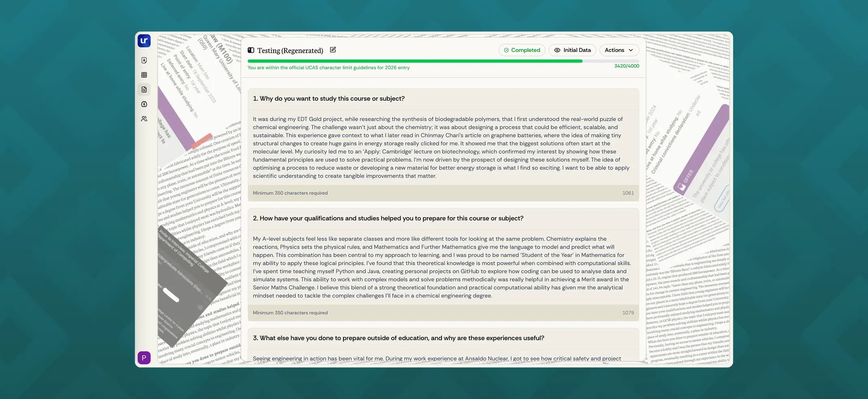
Task: Open the P avatar at the bottom left
Action: pyautogui.click(x=144, y=358)
